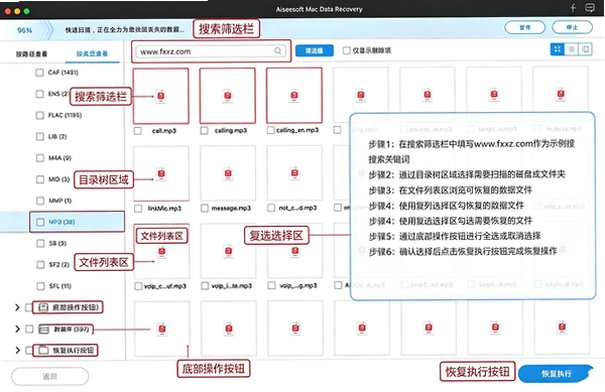Check the CAF (1491) type checkbox
605x392 pixels.
[39, 73]
